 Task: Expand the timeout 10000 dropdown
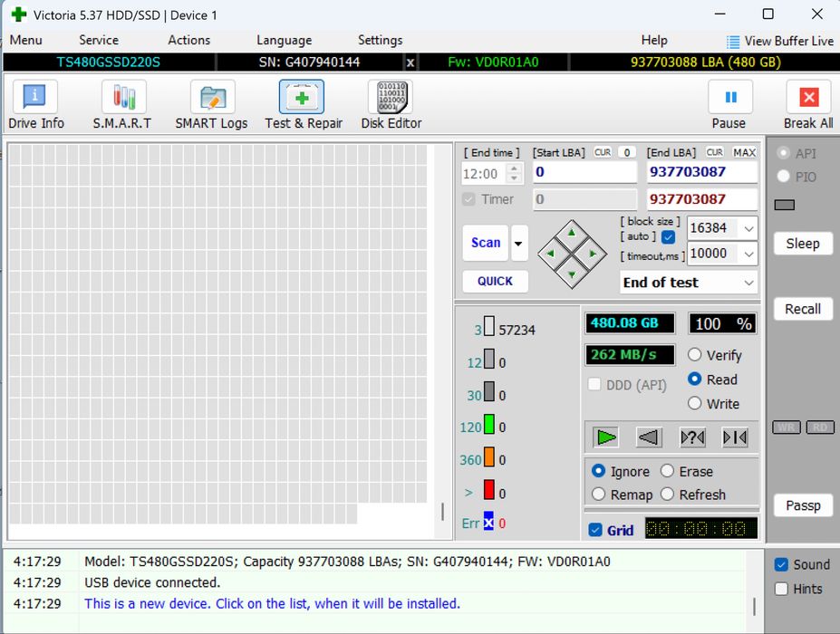click(x=748, y=254)
